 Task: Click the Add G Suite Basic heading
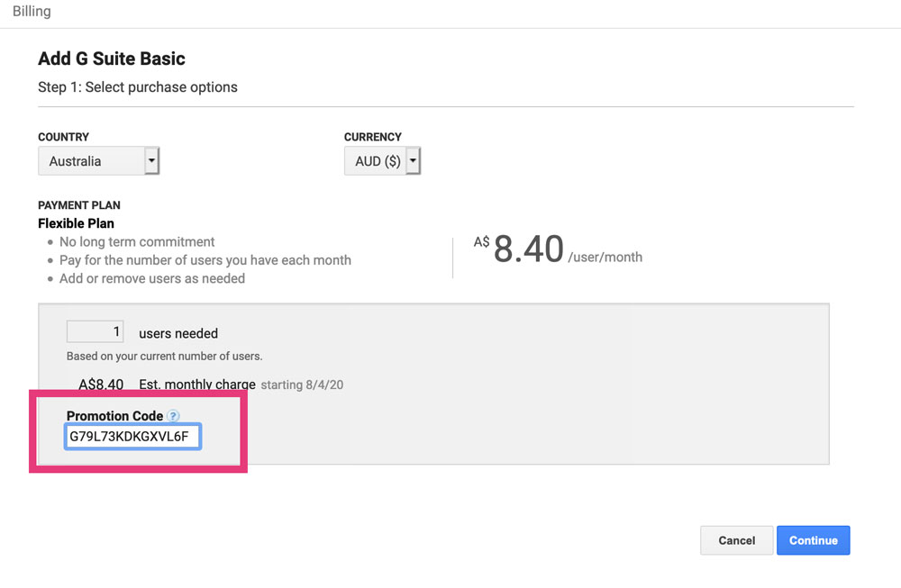pos(112,59)
